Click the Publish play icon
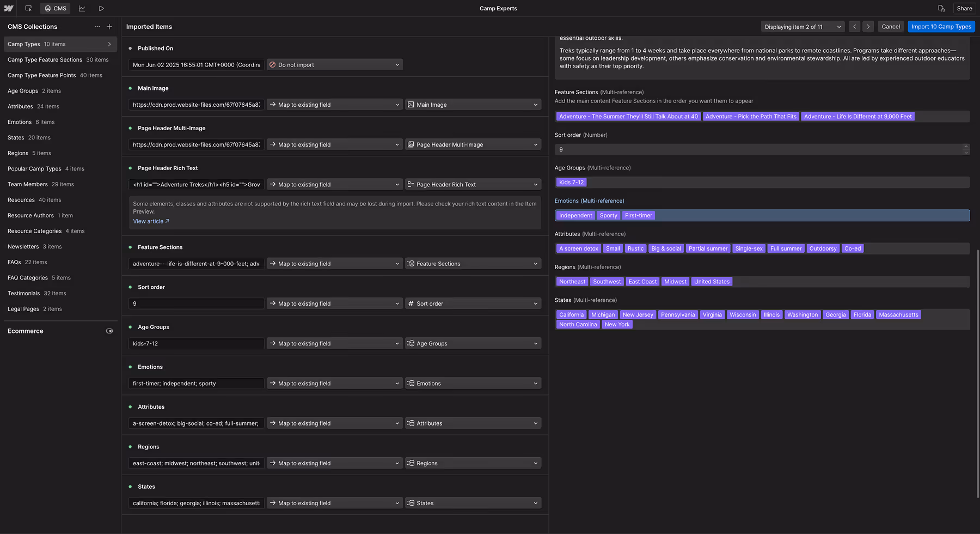This screenshot has height=534, width=980. coord(101,8)
